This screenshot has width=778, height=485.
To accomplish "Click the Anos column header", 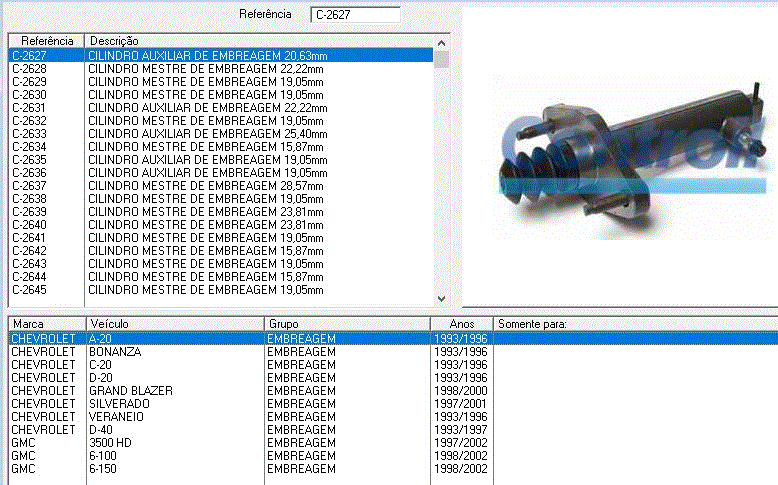I will (461, 324).
